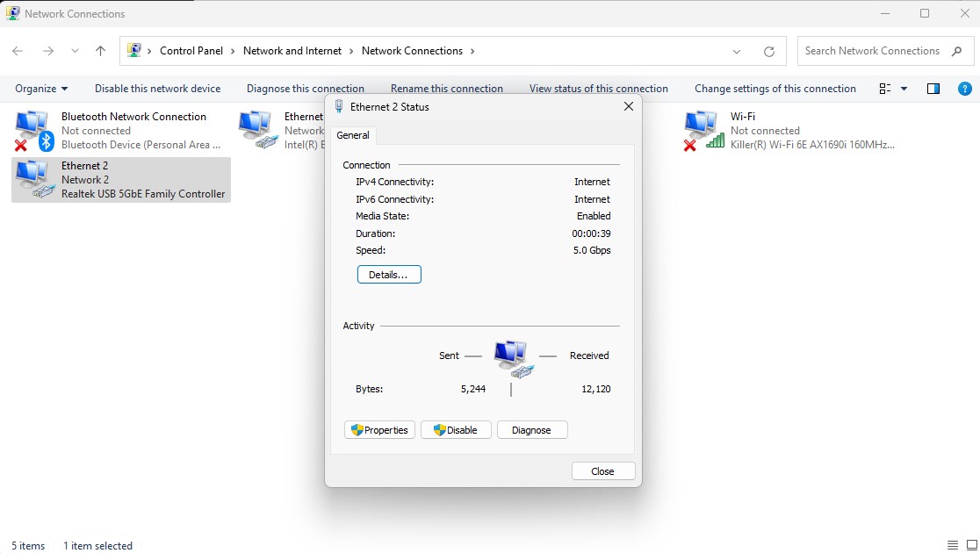Image resolution: width=980 pixels, height=553 pixels.
Task: Click the sent bytes value 5,244
Action: tap(473, 389)
